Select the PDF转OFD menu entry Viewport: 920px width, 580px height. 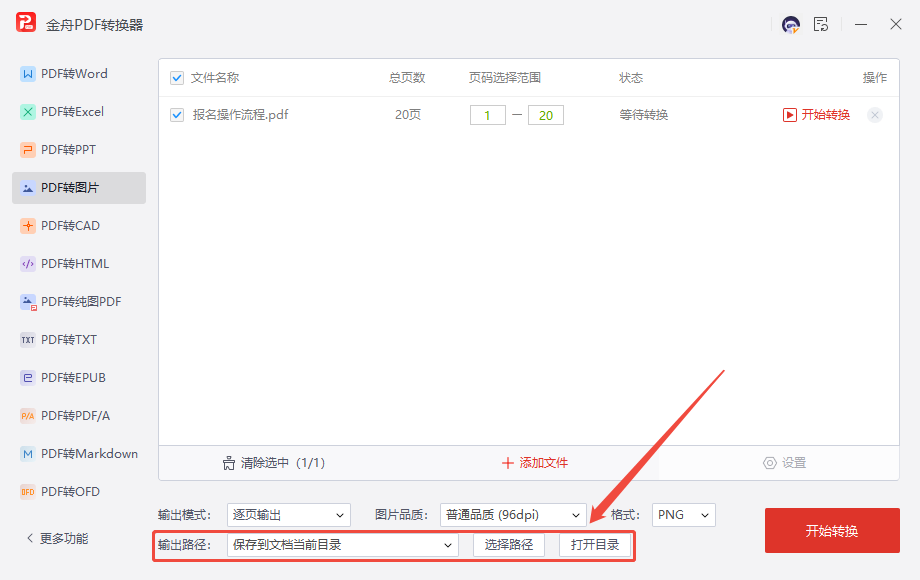click(79, 492)
